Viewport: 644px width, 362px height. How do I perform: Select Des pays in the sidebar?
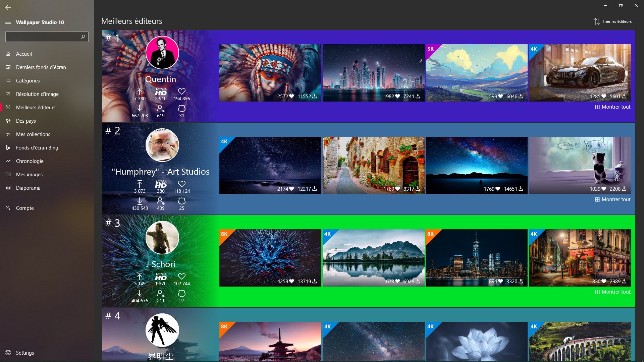pyautogui.click(x=26, y=121)
